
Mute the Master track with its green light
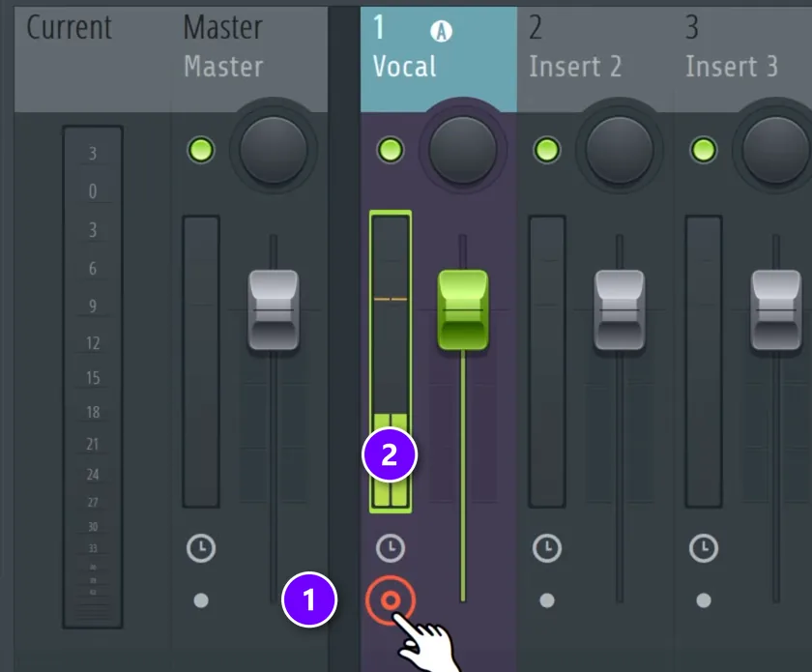tap(201, 150)
